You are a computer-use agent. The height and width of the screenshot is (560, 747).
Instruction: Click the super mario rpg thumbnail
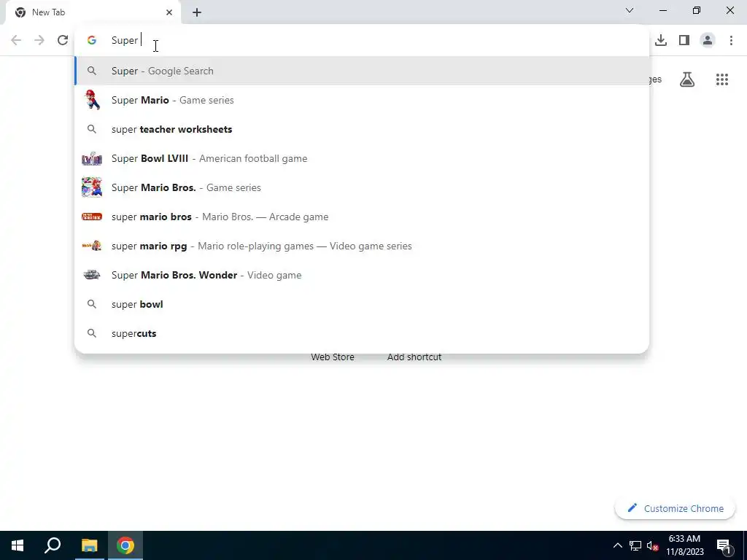(x=92, y=246)
